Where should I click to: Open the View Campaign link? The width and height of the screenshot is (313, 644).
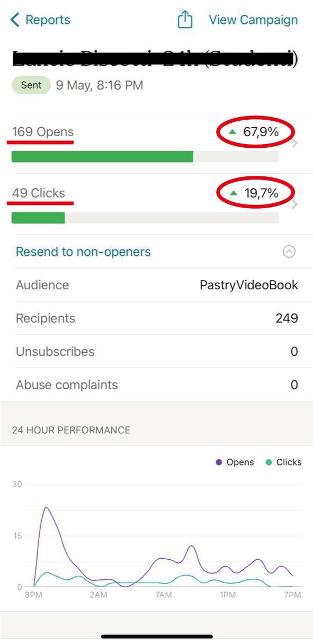coord(253,20)
